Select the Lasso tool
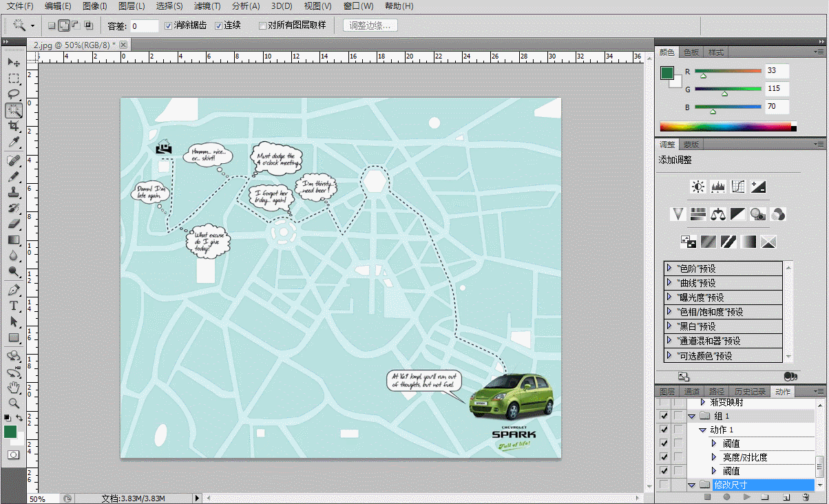Viewport: 829px width, 504px height. [x=14, y=94]
